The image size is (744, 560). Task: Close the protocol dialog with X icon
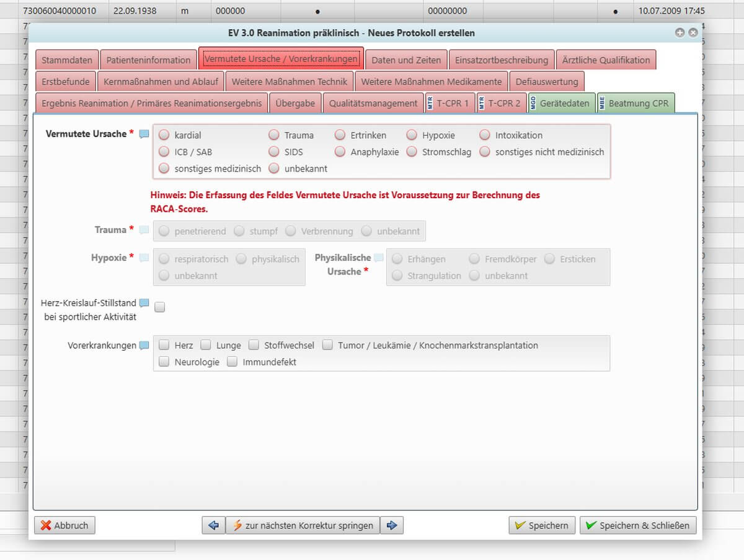click(693, 33)
